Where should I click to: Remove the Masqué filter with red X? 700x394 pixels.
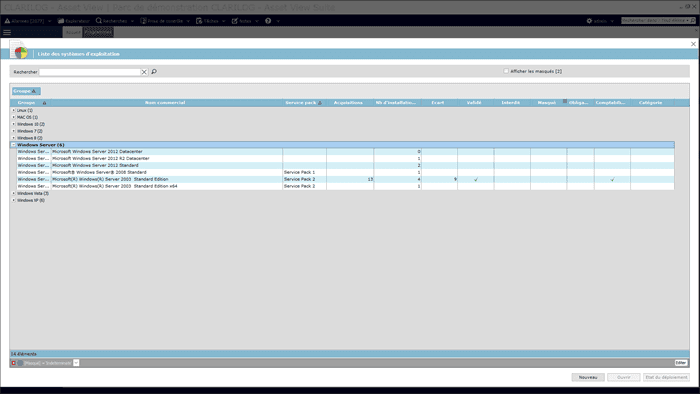pyautogui.click(x=13, y=363)
